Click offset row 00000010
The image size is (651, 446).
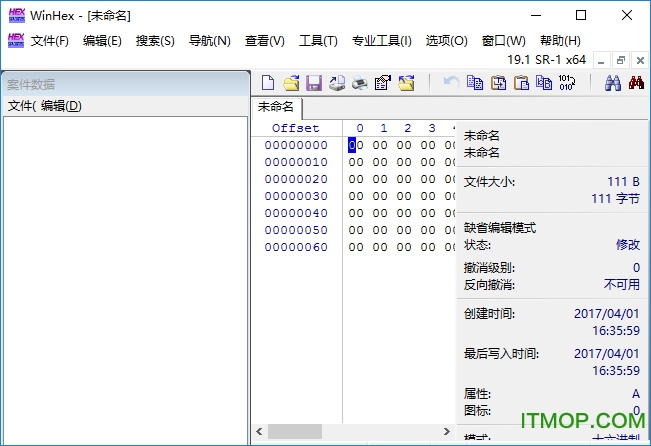point(296,162)
